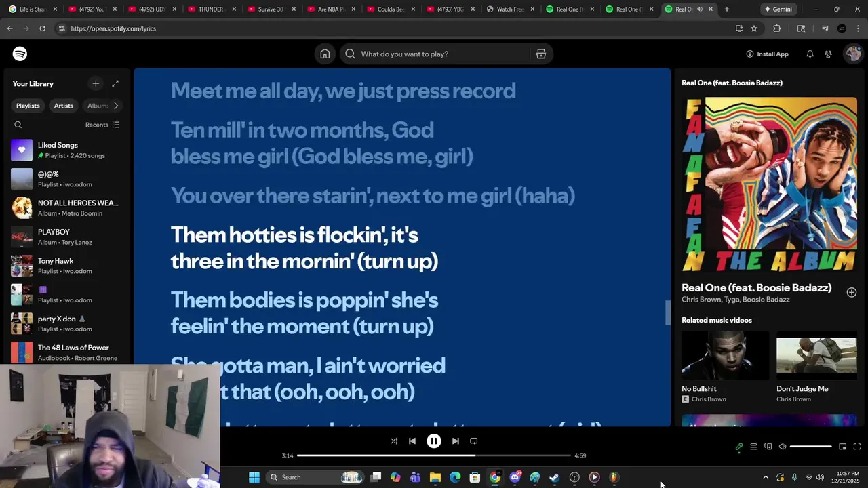The height and width of the screenshot is (488, 868).
Task: Go to Home using house icon
Action: click(325, 54)
